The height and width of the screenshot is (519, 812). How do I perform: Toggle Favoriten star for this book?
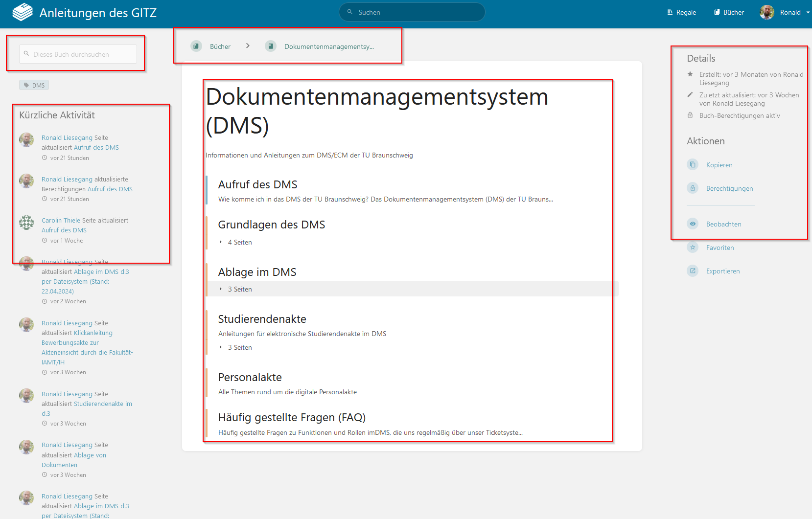[x=693, y=247]
